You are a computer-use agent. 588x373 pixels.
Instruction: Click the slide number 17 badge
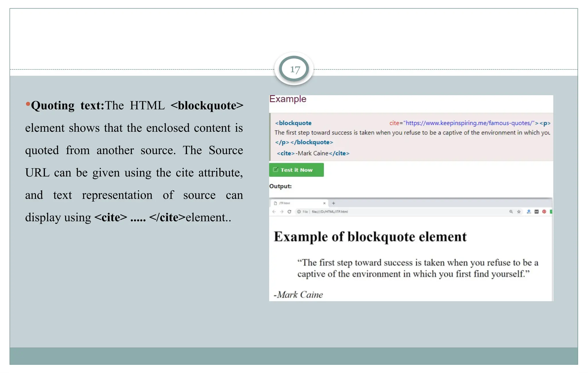point(294,69)
